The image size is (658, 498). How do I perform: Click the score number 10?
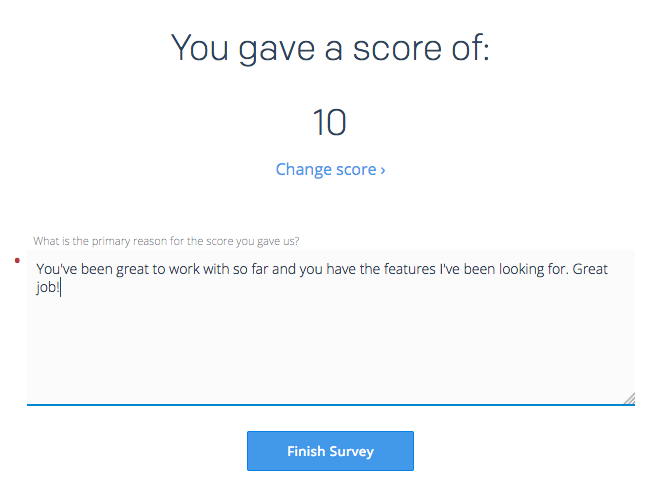pyautogui.click(x=329, y=123)
